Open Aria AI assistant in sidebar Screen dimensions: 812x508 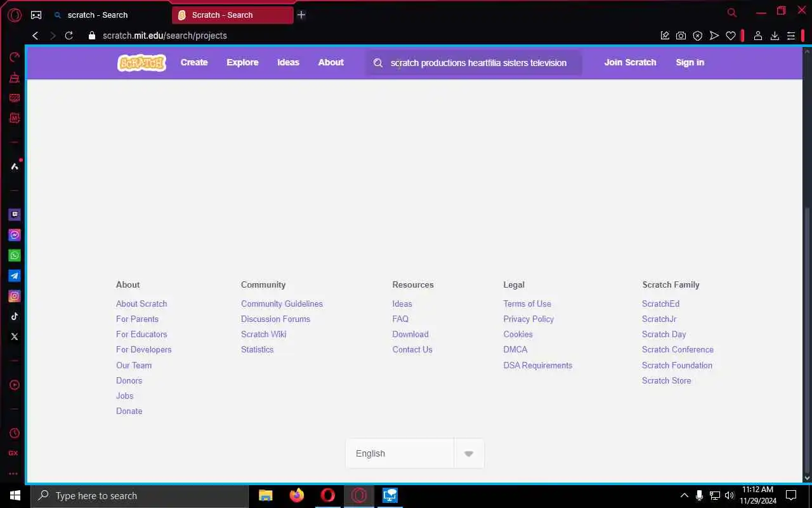click(x=14, y=166)
